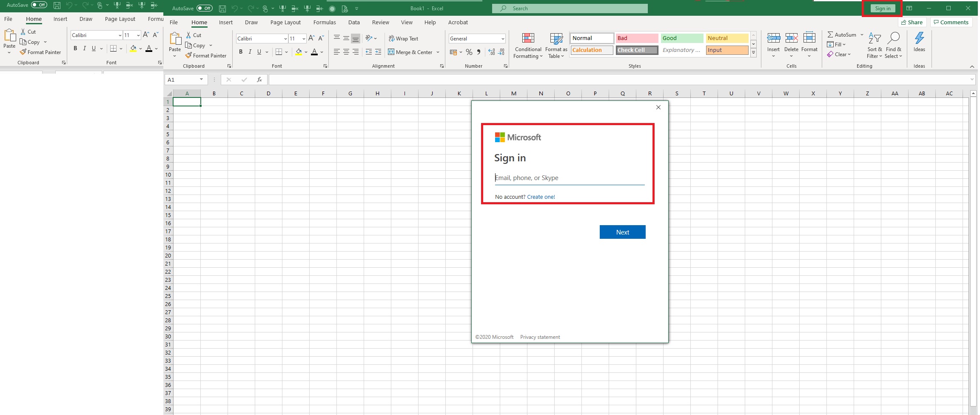Center text horizontally in Book1 Alignment group

point(346,52)
